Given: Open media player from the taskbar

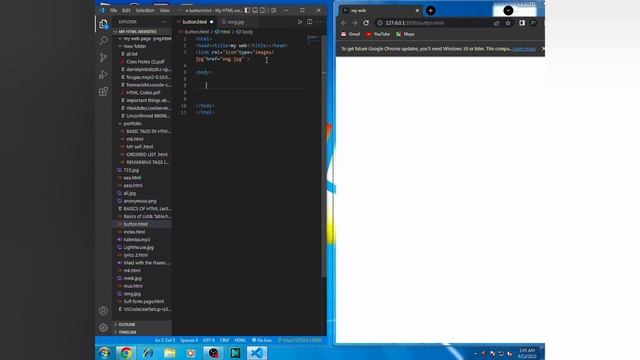Looking at the screenshot, I should click(191, 353).
